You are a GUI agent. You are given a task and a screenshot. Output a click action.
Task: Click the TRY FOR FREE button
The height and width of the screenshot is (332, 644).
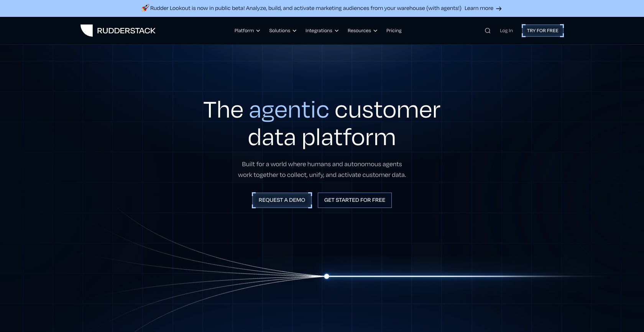[x=543, y=31]
